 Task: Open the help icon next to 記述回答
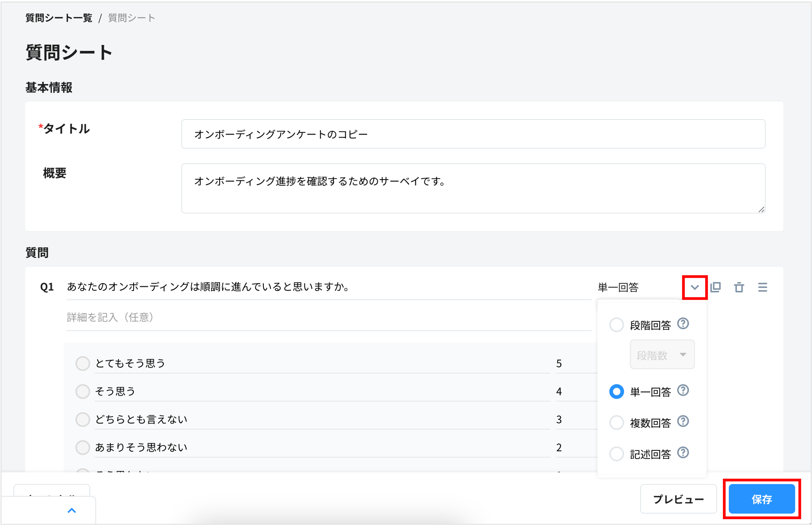click(x=683, y=453)
